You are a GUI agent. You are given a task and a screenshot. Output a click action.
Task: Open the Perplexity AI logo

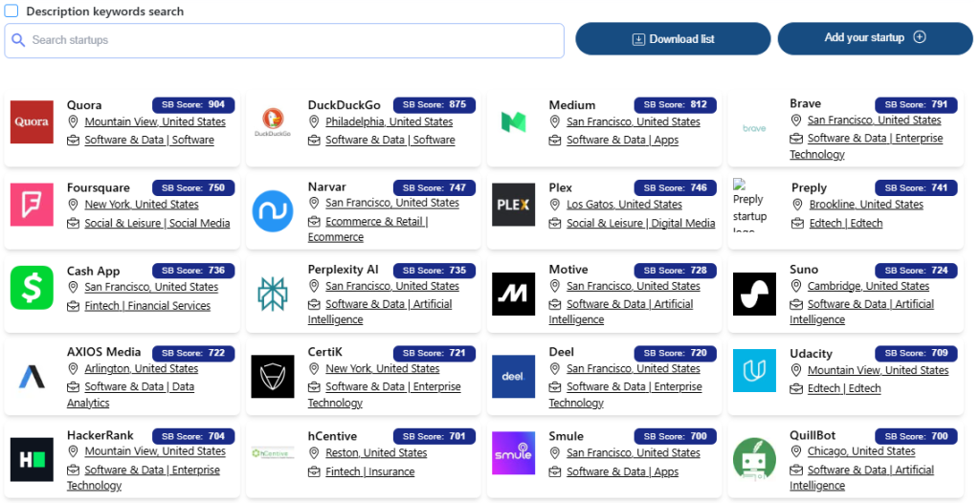tap(273, 294)
